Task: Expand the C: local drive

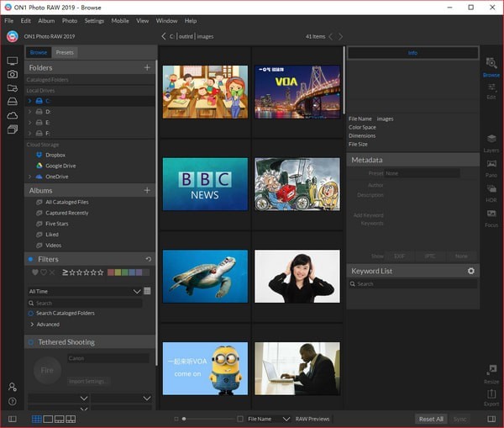Action: pyautogui.click(x=29, y=101)
